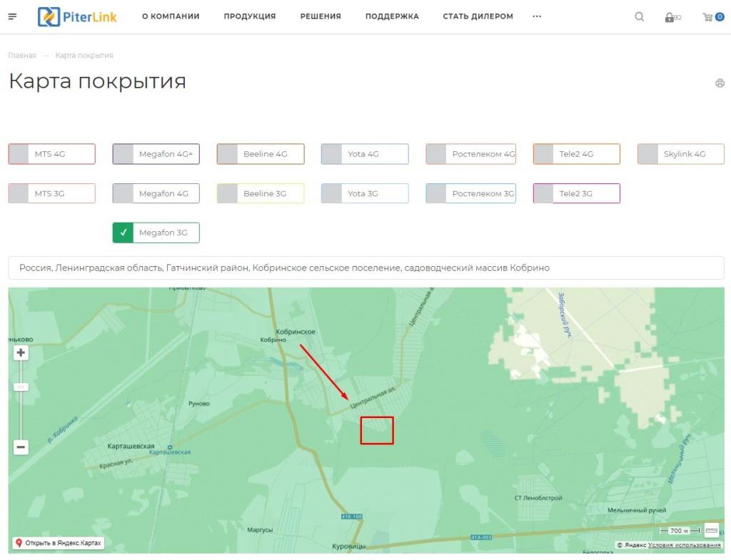Enable Yota 4G coverage layer
The width and height of the screenshot is (731, 560).
pyautogui.click(x=365, y=154)
